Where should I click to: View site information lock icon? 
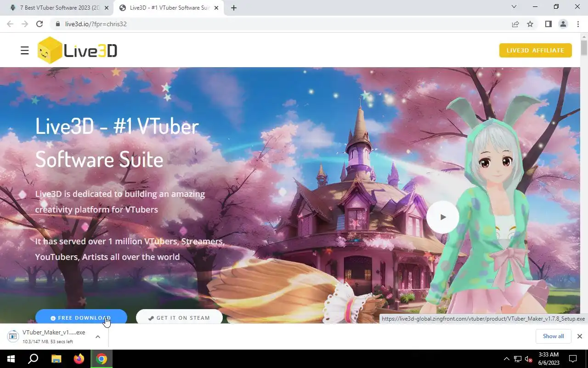(57, 24)
